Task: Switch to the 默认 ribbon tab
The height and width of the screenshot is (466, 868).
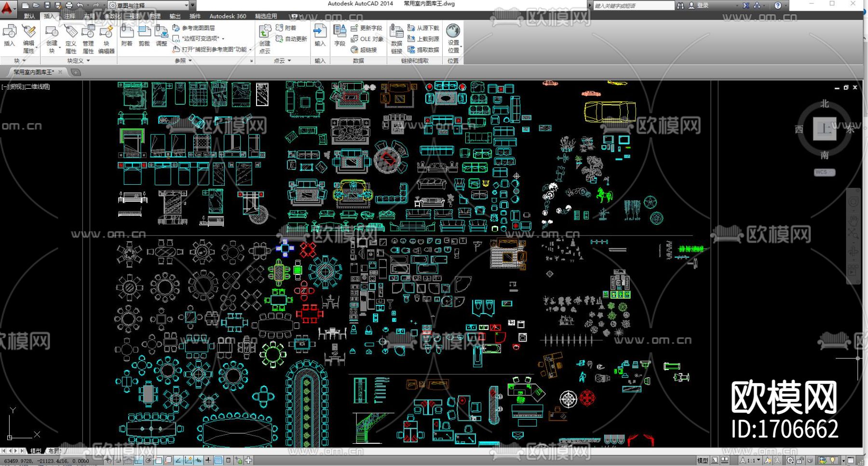Action: 29,16
